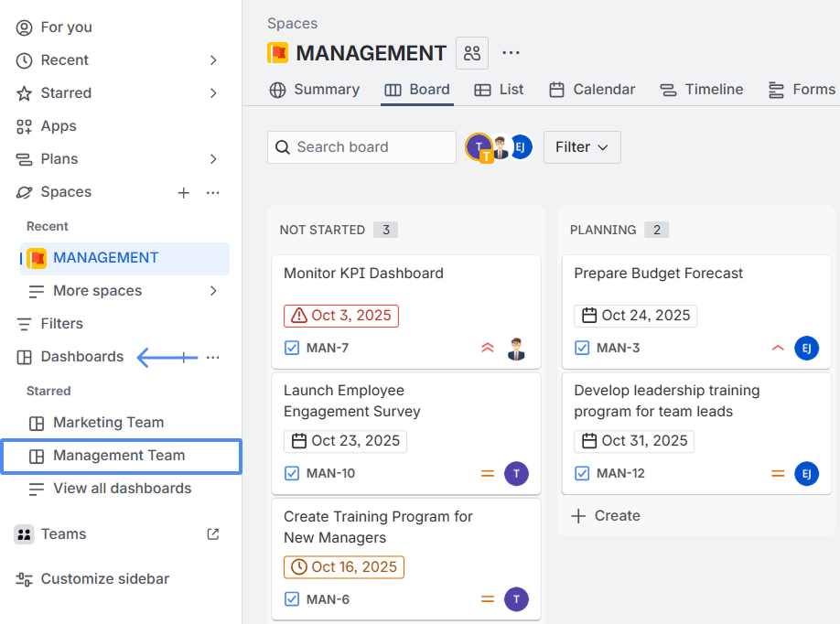Click the team members icon beside MANAGEMENT title
840x624 pixels.
472,53
